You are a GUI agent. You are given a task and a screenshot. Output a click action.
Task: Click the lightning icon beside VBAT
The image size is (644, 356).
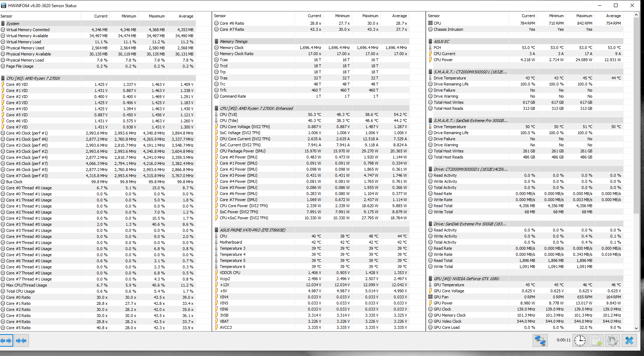tap(216, 321)
